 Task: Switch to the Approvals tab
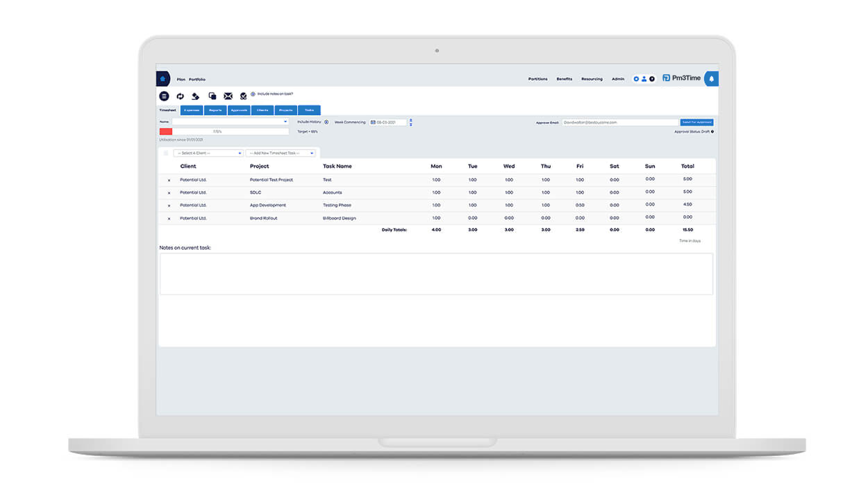point(239,110)
